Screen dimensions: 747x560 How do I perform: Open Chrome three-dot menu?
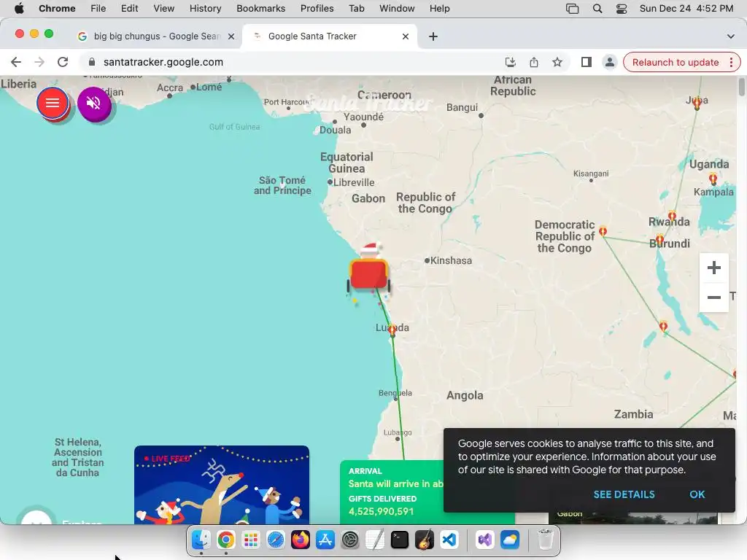click(x=731, y=63)
